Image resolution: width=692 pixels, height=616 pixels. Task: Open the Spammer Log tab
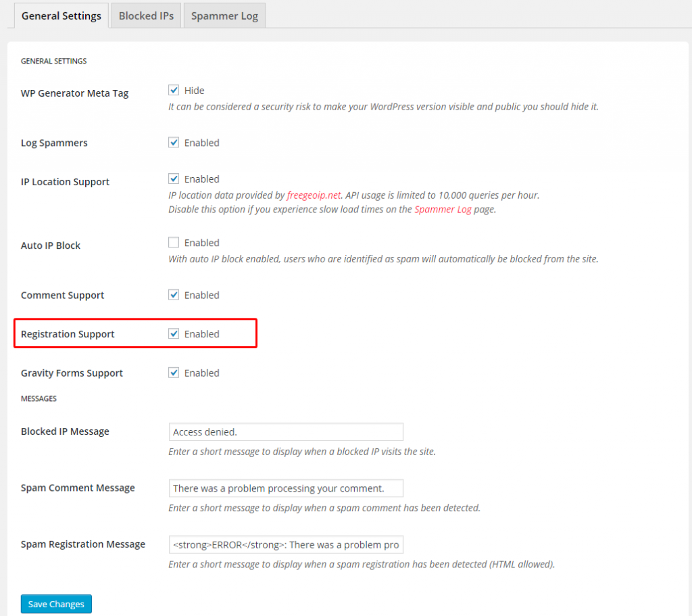pos(224,16)
